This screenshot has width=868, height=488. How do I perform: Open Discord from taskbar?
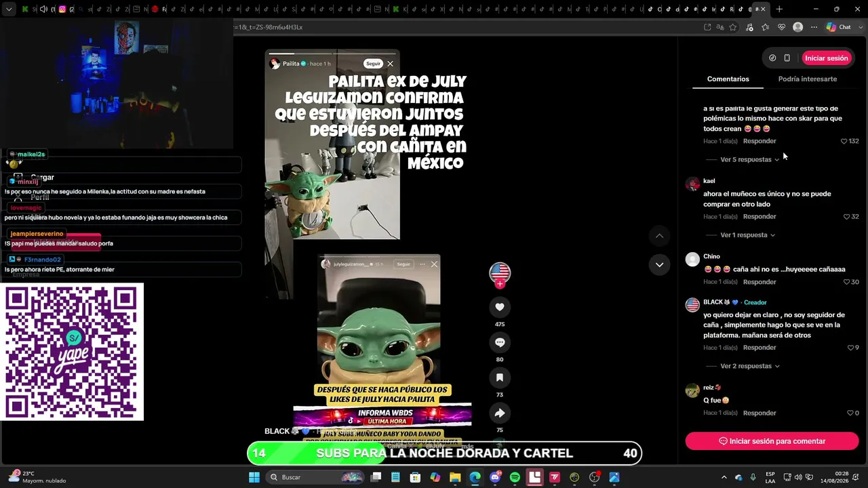(495, 477)
